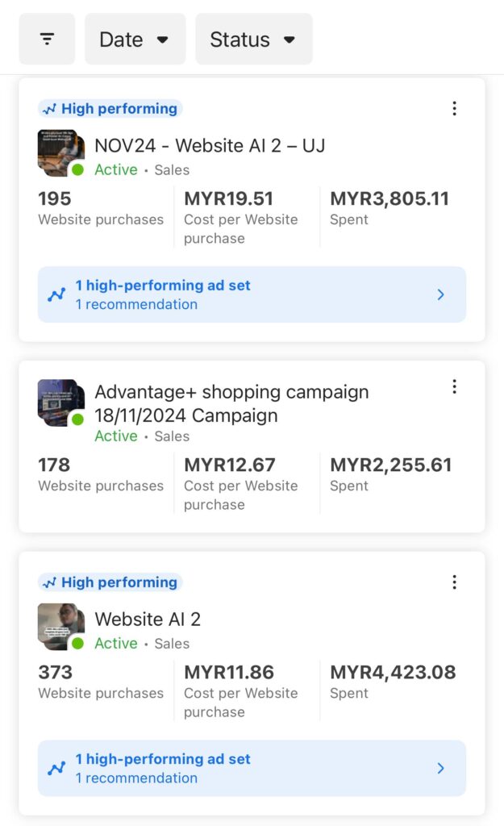Open three-dot menu for Website AI 2

click(454, 582)
